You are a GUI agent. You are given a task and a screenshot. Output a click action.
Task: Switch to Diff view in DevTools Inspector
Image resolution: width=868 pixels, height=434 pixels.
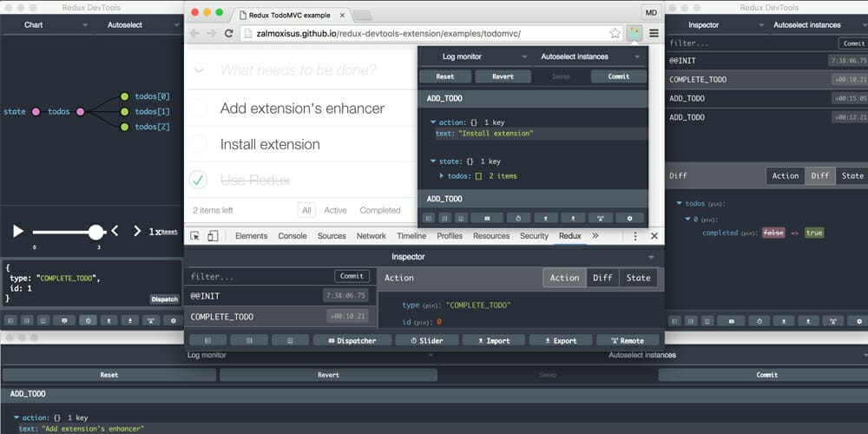point(602,278)
